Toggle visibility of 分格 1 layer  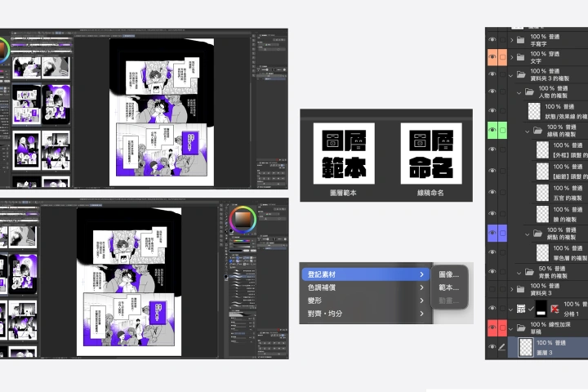492,309
